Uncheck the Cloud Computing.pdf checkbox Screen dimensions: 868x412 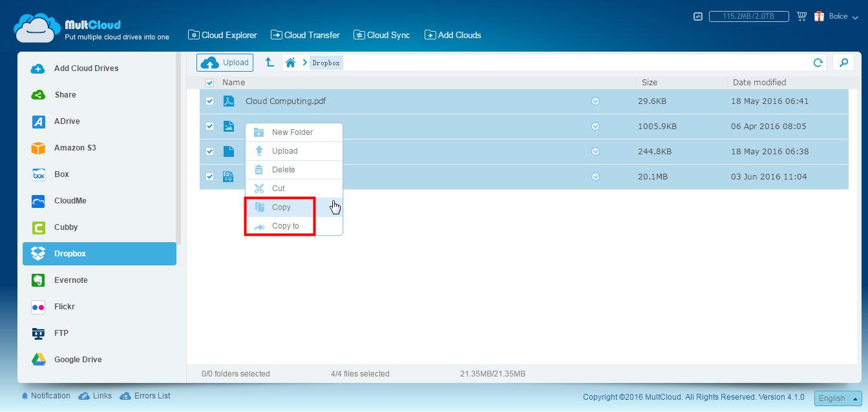coord(209,101)
